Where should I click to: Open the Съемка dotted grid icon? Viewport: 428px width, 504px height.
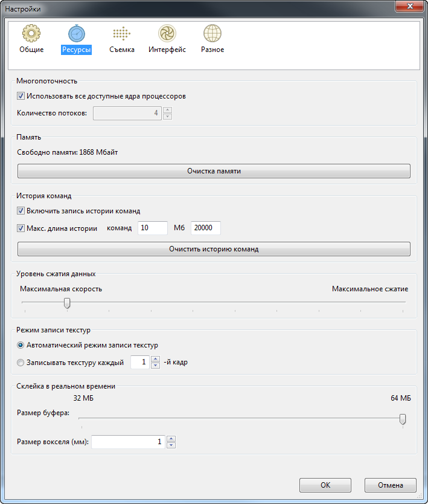(122, 33)
